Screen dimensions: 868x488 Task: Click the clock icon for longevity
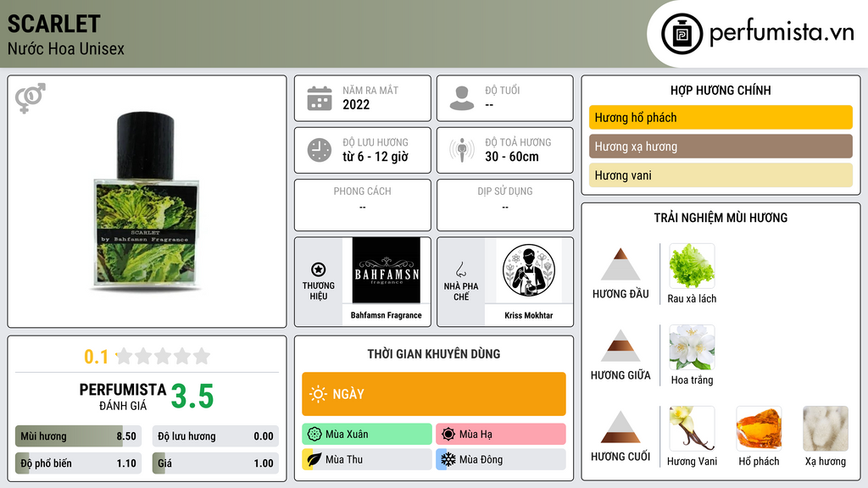(320, 150)
